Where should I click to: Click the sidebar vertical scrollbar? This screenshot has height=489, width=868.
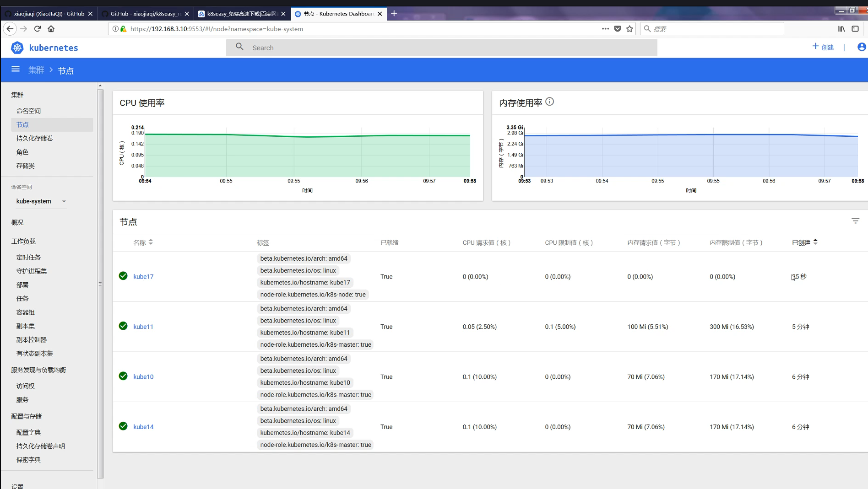click(101, 284)
